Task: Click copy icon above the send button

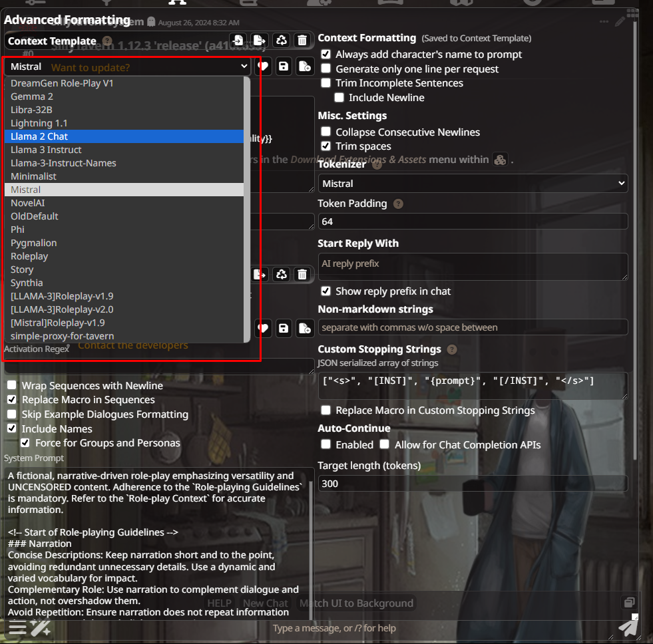Action: [x=629, y=602]
